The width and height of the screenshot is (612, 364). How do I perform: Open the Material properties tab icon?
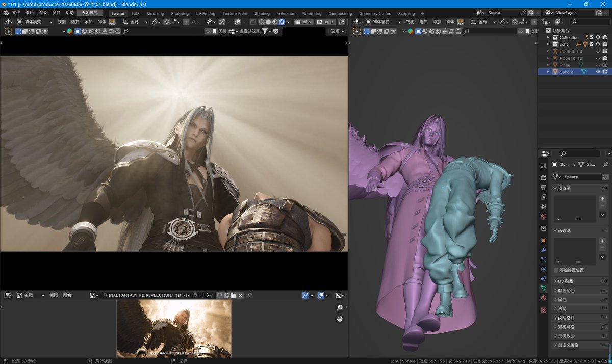[x=544, y=298]
